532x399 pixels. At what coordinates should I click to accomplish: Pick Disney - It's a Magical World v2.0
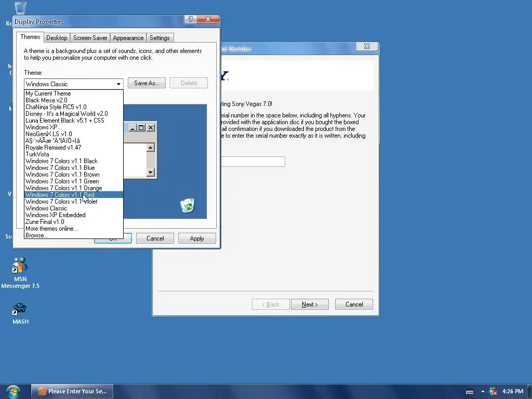click(74, 114)
